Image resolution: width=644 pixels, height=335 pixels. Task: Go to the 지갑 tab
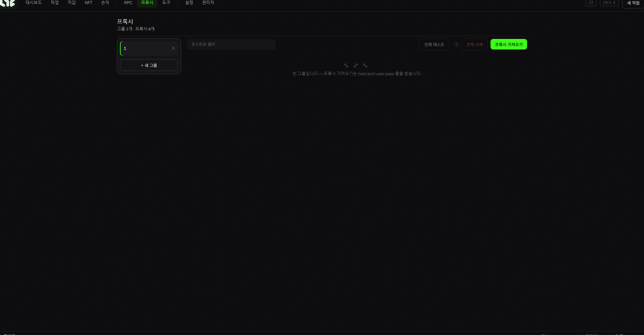(72, 3)
